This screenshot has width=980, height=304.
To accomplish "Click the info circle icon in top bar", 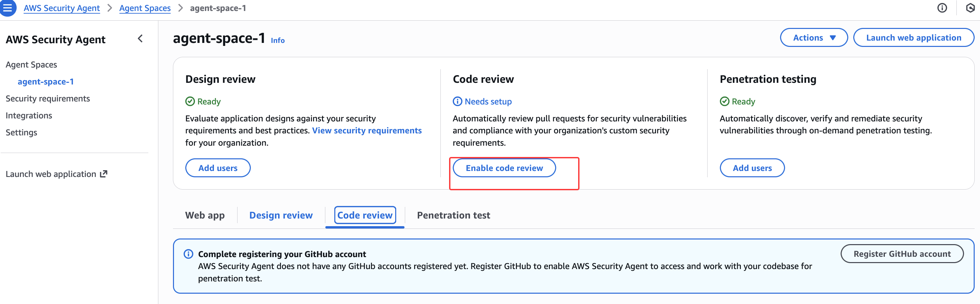I will click(942, 8).
